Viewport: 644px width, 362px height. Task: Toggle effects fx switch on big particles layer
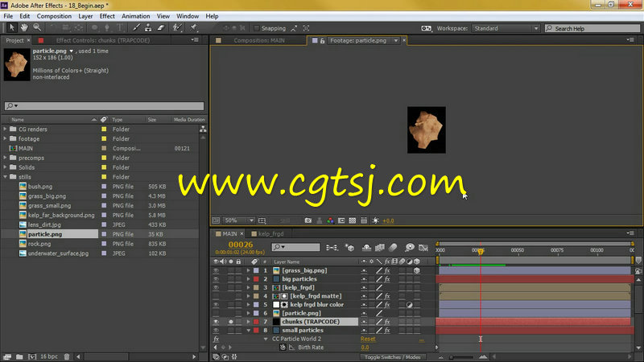(387, 279)
